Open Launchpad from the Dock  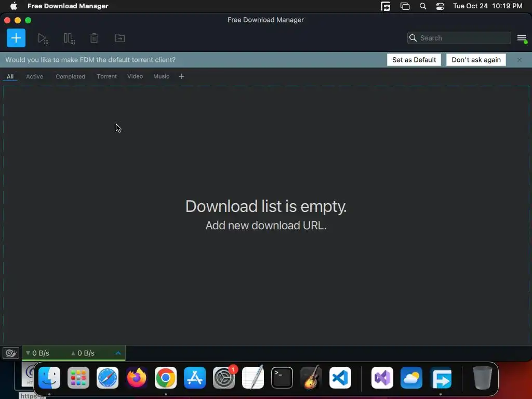78,377
